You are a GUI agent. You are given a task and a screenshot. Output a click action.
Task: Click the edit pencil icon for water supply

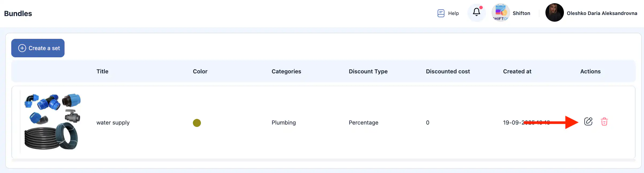(x=588, y=122)
